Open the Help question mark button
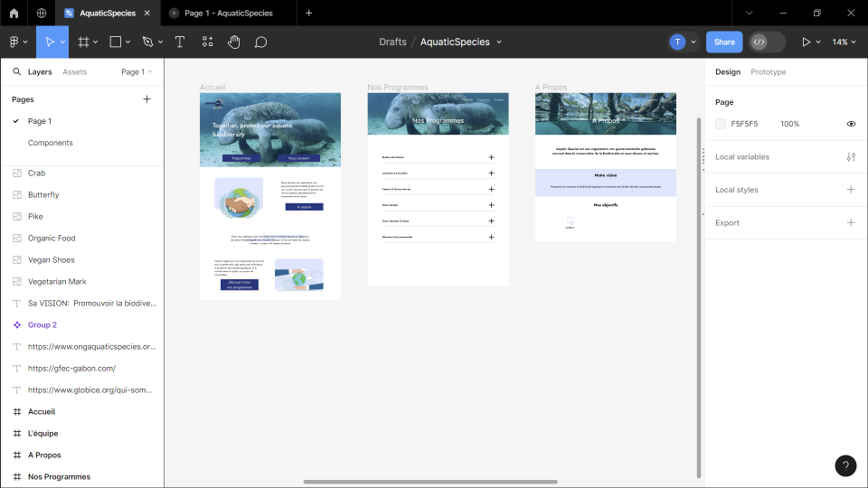This screenshot has height=488, width=868. 844,466
